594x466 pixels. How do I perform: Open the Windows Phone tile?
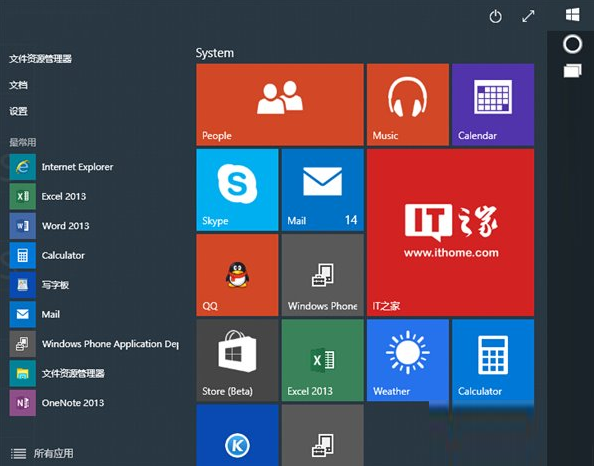[x=322, y=275]
